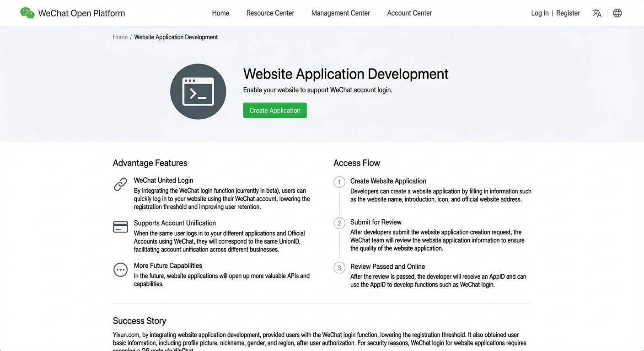Click the Website Application Development breadcrumb text

[176, 37]
